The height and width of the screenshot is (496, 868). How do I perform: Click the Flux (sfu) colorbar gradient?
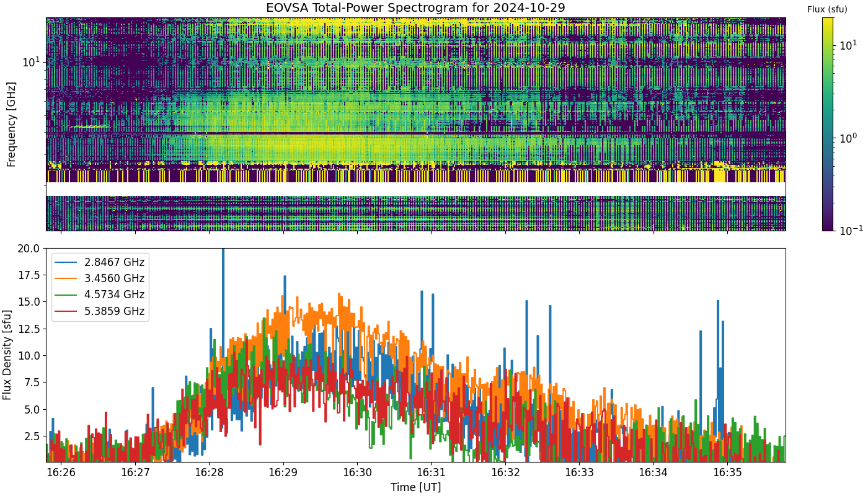pos(828,124)
